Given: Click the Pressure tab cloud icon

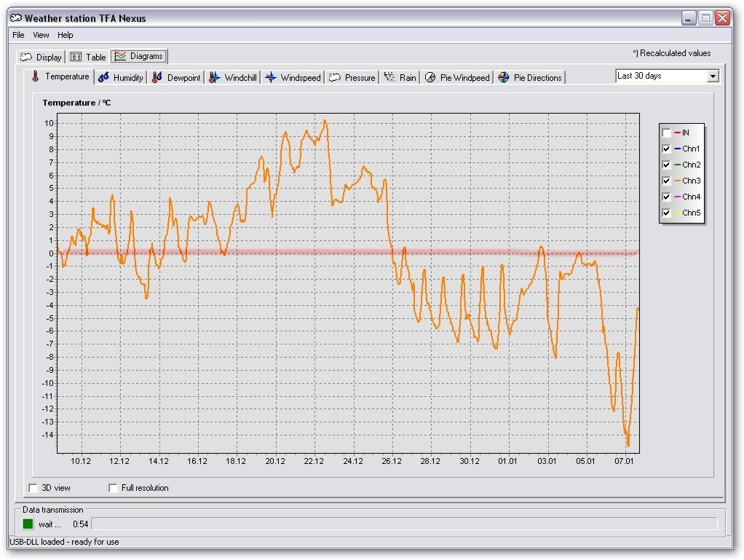Looking at the screenshot, I should [x=335, y=77].
